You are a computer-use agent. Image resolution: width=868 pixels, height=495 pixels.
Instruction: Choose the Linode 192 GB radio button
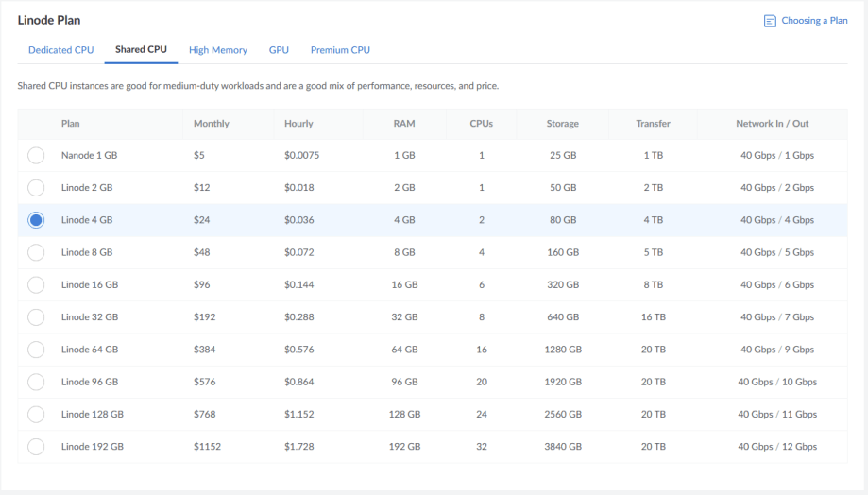point(36,446)
